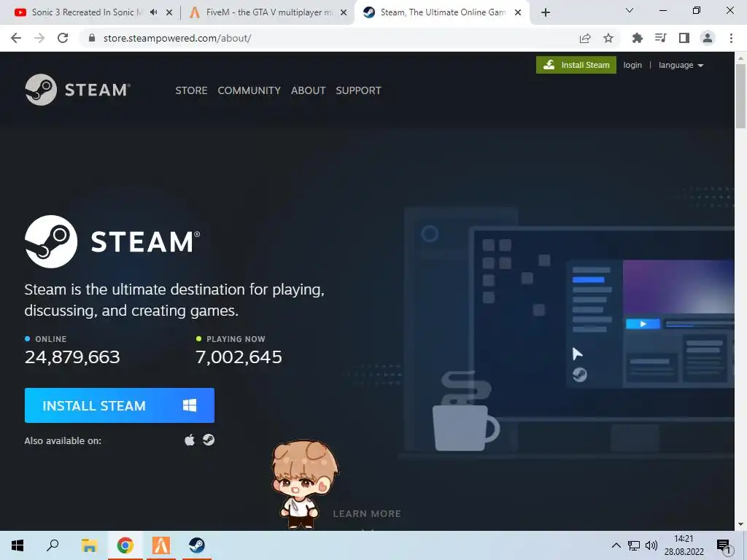Open the SUPPORT page
This screenshot has width=747, height=560.
click(358, 90)
